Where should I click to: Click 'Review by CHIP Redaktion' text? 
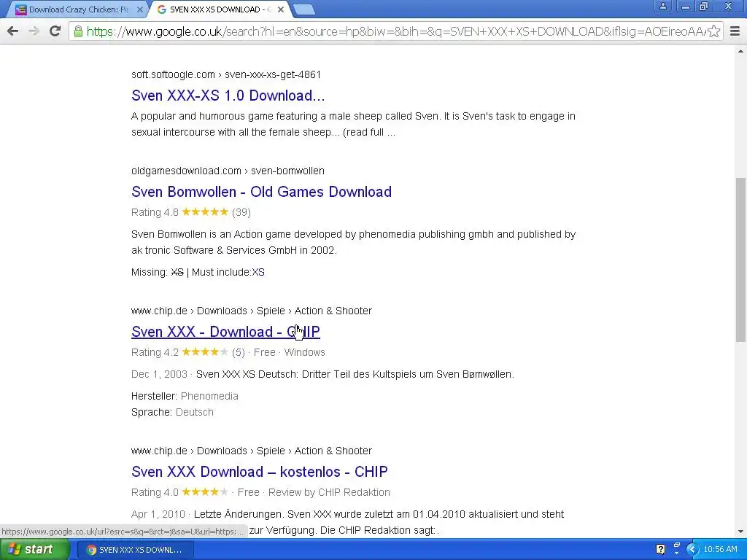click(x=329, y=492)
